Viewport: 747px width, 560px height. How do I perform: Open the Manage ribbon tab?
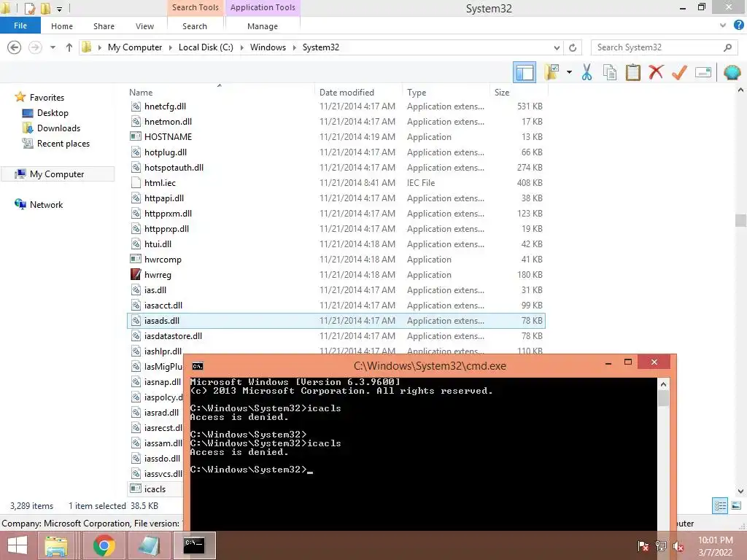pos(263,26)
